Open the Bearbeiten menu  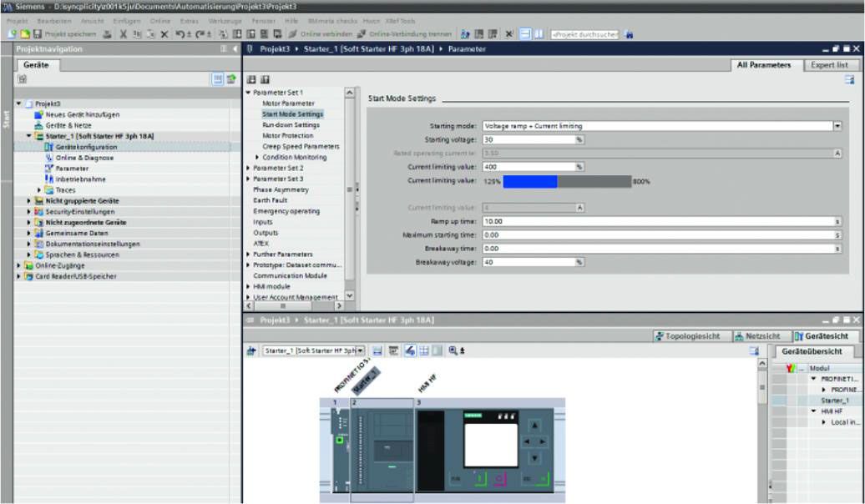(54, 21)
